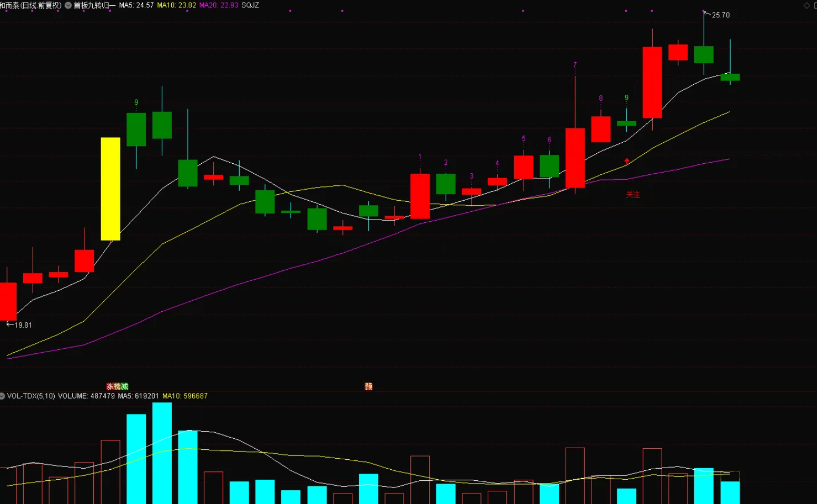Select the tallest cyan volume bar
Image resolution: width=817 pixels, height=504 pixels.
[162, 453]
